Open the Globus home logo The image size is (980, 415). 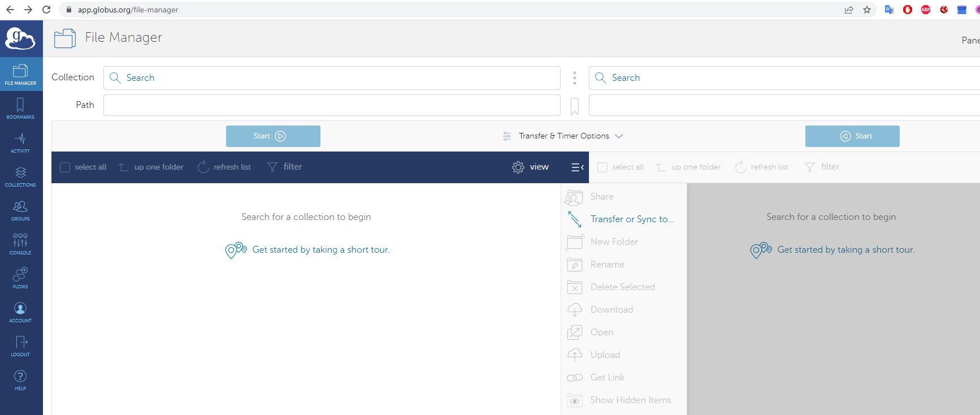click(x=20, y=38)
